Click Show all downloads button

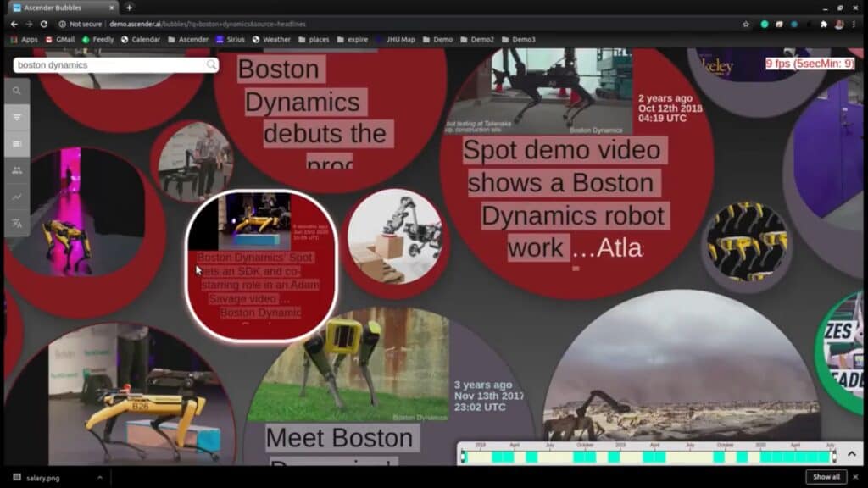[x=826, y=477]
